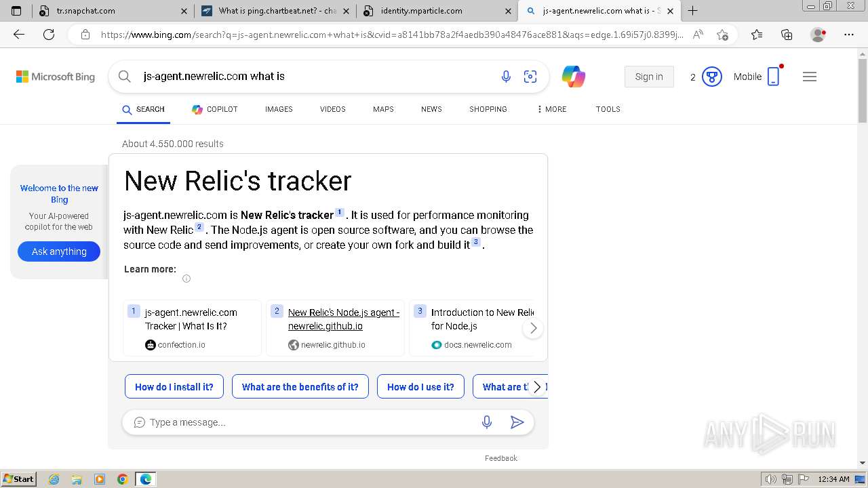Expand the MORE search options
This screenshot has width=868, height=488.
click(x=551, y=109)
